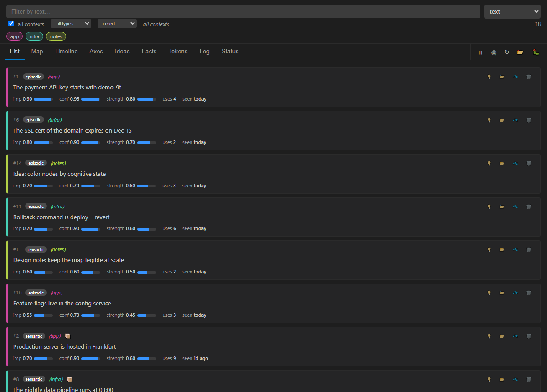Trash the Feature flags memory
The width and height of the screenshot is (547, 392).
[x=529, y=293]
